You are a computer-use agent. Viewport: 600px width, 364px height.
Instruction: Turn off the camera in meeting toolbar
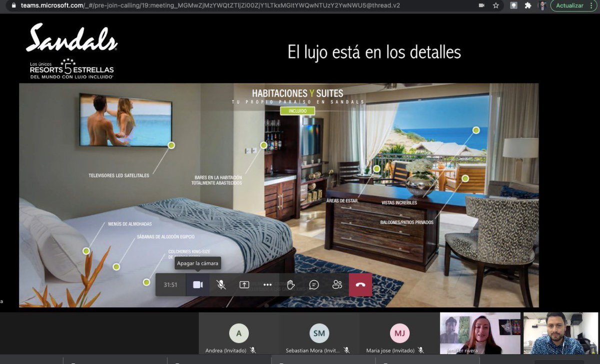pyautogui.click(x=198, y=285)
